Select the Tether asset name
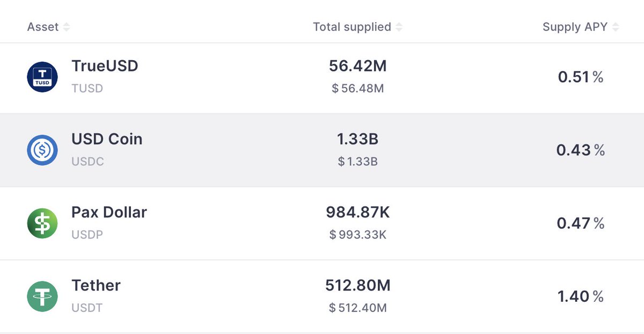Viewport: 644px width, 334px height. coord(96,285)
